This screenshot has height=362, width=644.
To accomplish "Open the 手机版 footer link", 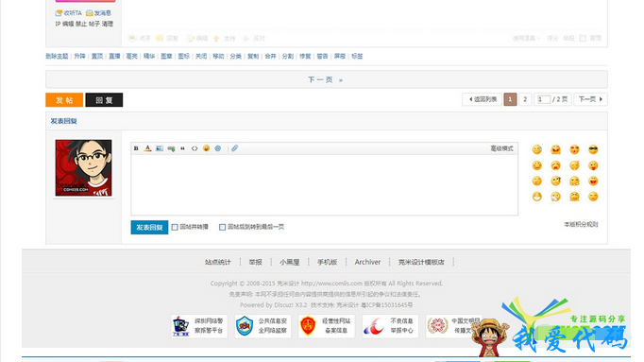I will [x=327, y=262].
